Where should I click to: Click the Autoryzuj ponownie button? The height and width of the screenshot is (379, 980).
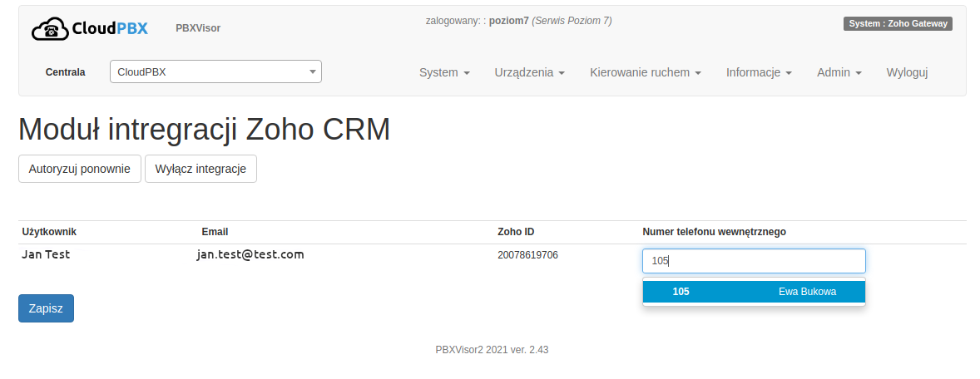click(79, 169)
